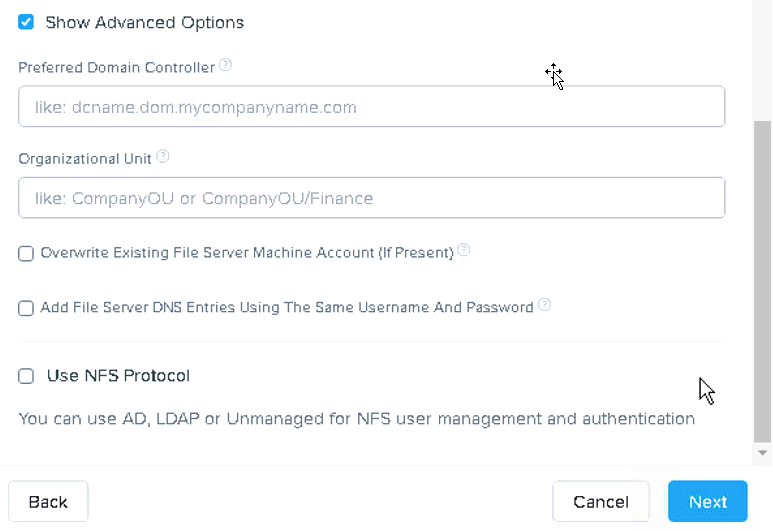
Task: Check the Use NFS Protocol checkbox
Action: (x=26, y=376)
